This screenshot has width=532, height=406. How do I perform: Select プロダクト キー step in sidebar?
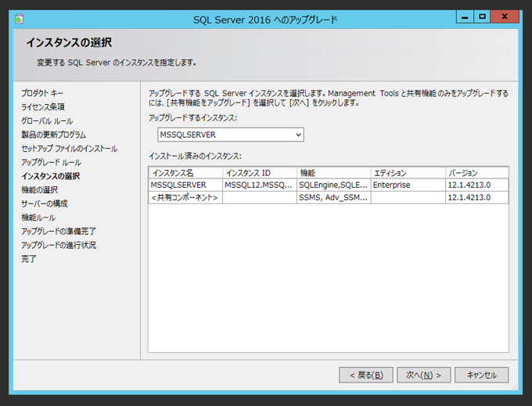pyautogui.click(x=42, y=93)
